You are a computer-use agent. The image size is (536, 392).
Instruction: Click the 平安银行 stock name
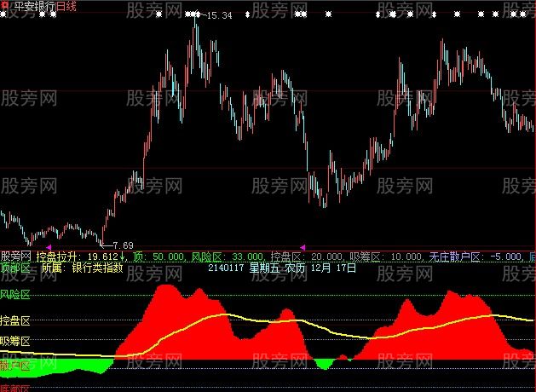(x=32, y=6)
